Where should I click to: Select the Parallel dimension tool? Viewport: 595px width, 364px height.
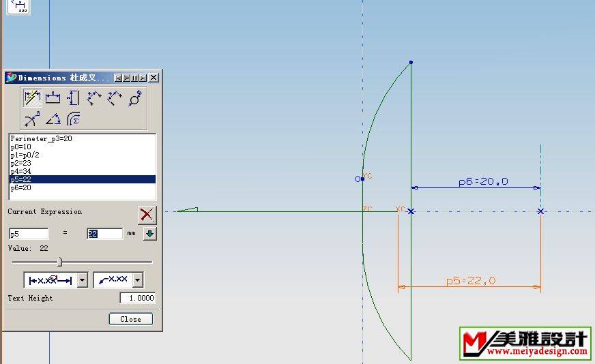(93, 98)
